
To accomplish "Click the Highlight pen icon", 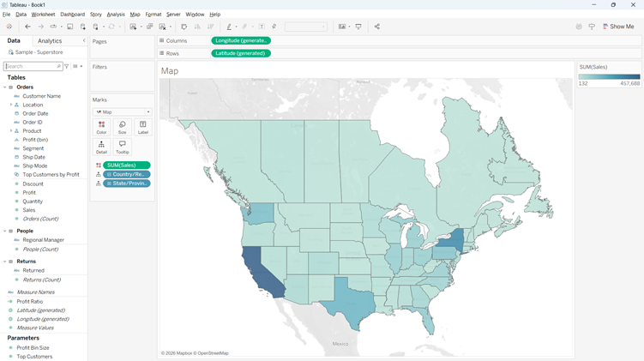I will (229, 27).
